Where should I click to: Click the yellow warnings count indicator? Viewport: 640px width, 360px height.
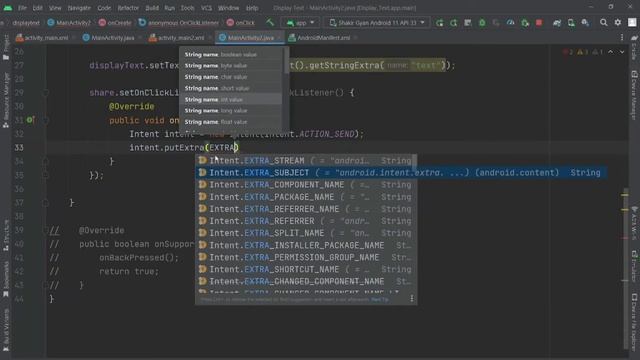(x=582, y=52)
